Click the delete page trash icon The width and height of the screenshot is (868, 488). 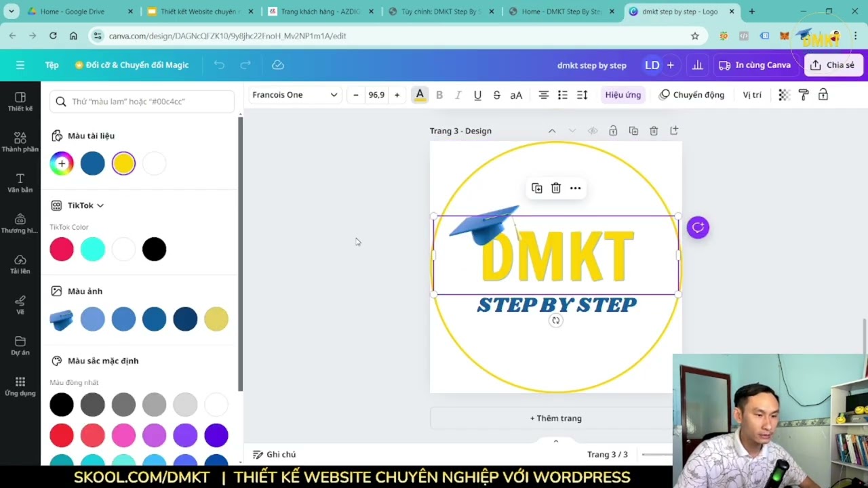point(654,131)
